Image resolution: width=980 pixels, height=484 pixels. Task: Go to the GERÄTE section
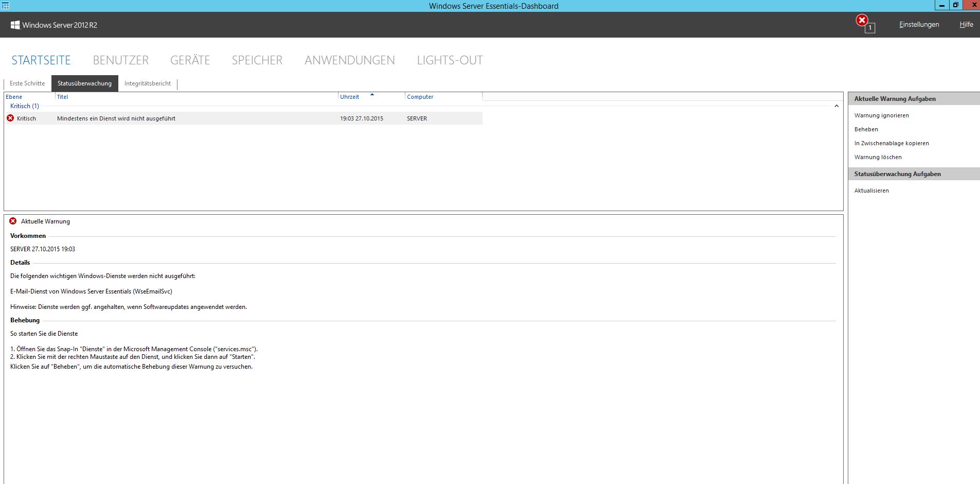point(190,60)
